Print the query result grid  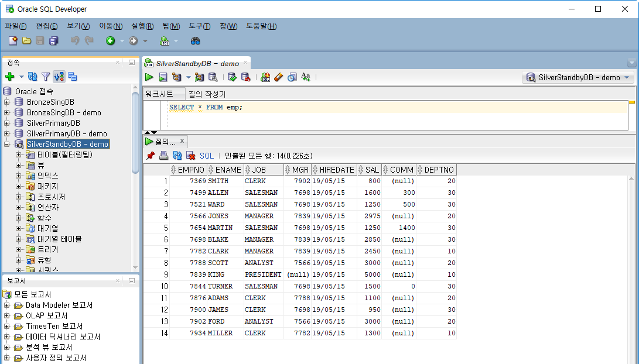point(163,156)
